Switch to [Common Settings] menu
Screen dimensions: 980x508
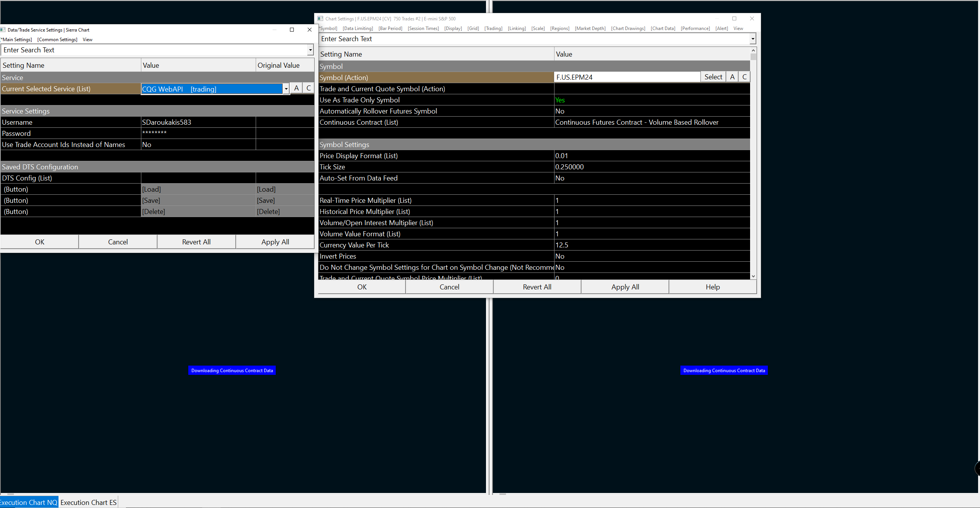point(57,40)
